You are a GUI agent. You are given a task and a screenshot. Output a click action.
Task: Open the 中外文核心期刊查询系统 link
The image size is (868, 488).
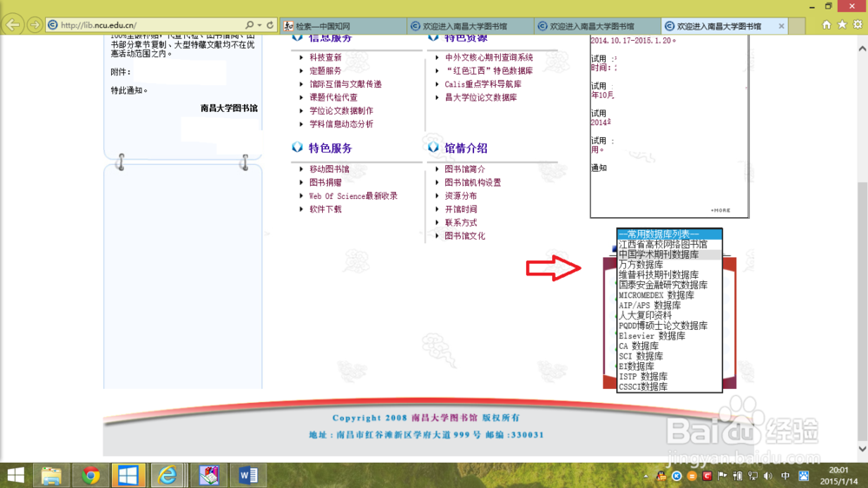coord(489,57)
